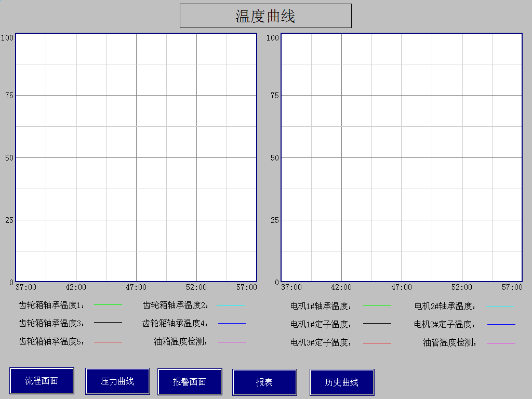Click the 油管温度检测 legend label
Screen dimensions: 532x399
point(450,342)
